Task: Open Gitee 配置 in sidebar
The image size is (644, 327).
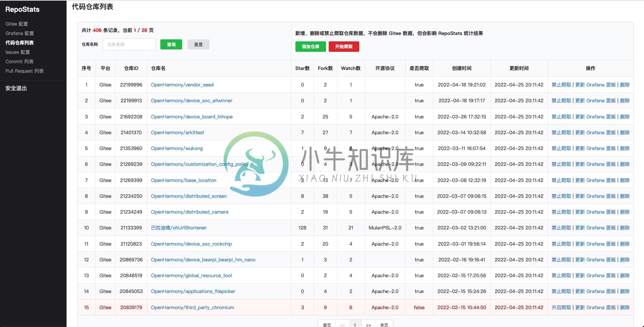Action: click(16, 24)
